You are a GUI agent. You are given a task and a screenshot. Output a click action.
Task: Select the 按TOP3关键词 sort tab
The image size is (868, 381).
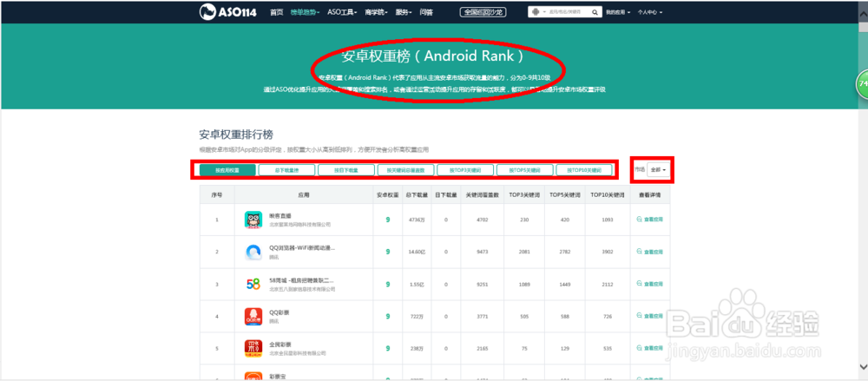[x=465, y=170]
